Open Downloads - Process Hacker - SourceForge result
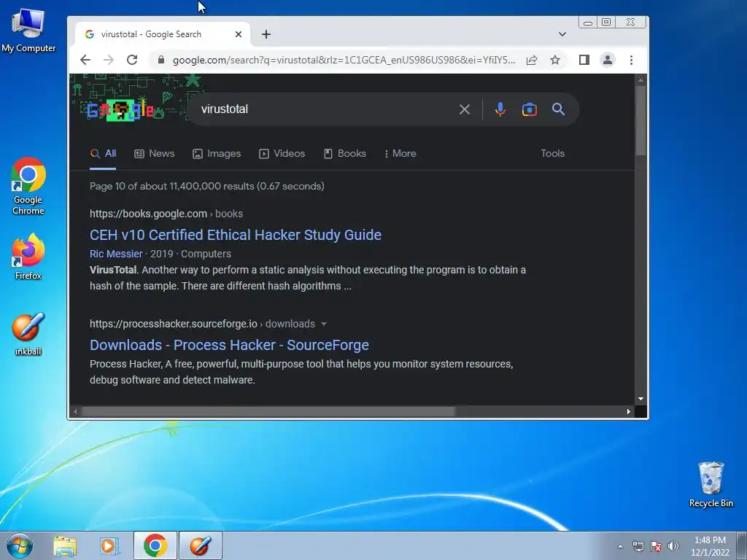Image resolution: width=747 pixels, height=560 pixels. pos(229,345)
